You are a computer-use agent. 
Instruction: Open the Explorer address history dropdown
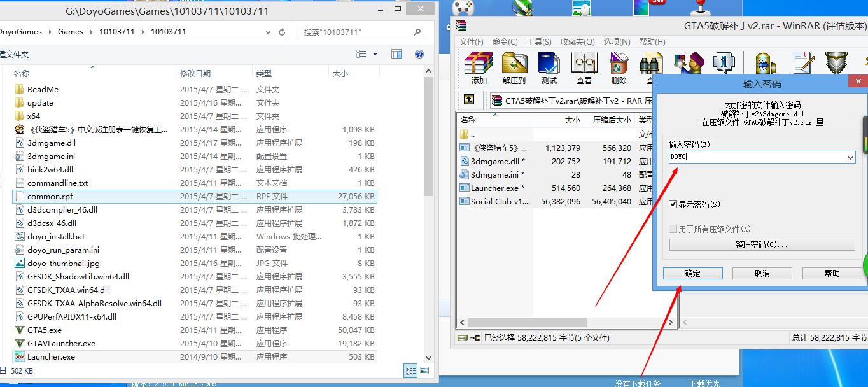point(269,32)
